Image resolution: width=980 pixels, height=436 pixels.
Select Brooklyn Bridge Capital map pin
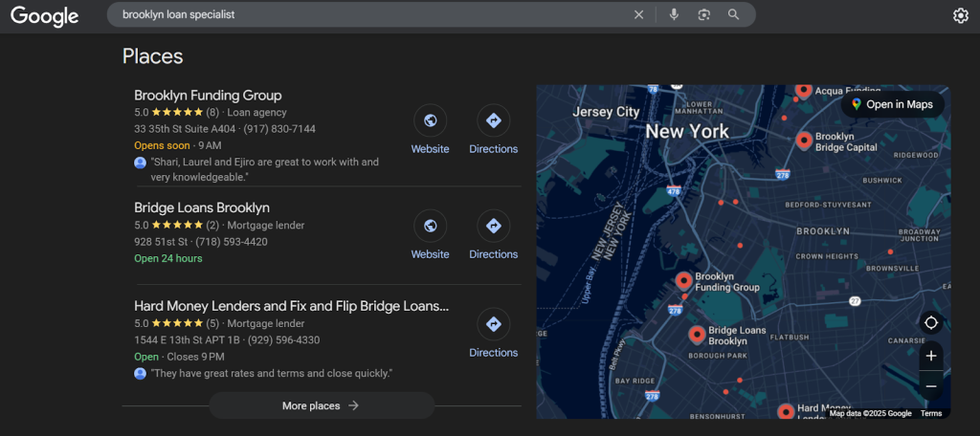(x=804, y=141)
